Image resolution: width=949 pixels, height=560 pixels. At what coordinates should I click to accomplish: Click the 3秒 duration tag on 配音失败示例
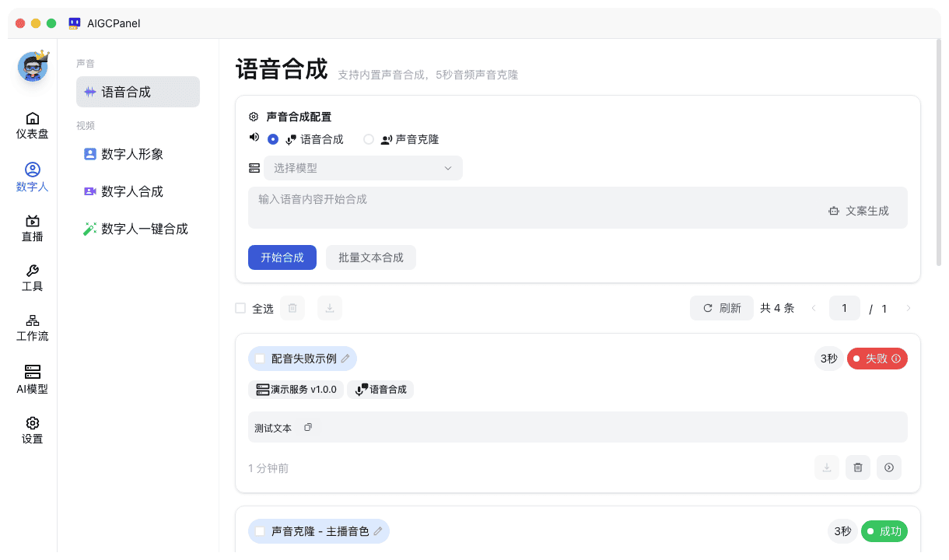829,359
